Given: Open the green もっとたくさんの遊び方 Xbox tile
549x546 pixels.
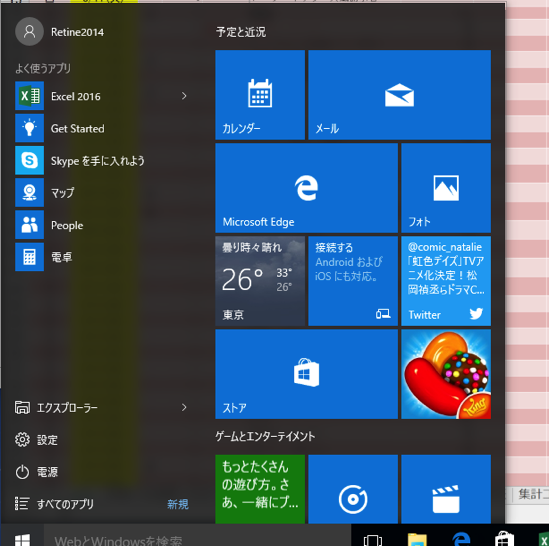Looking at the screenshot, I should (260, 489).
